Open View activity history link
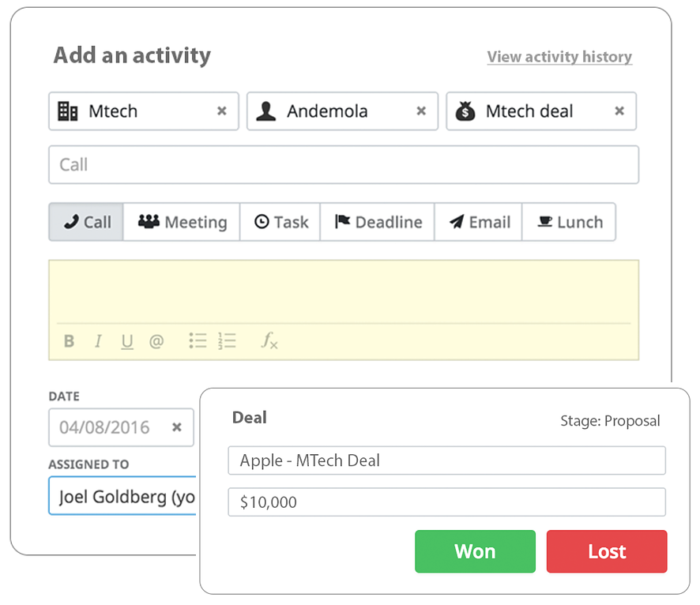 [x=559, y=57]
